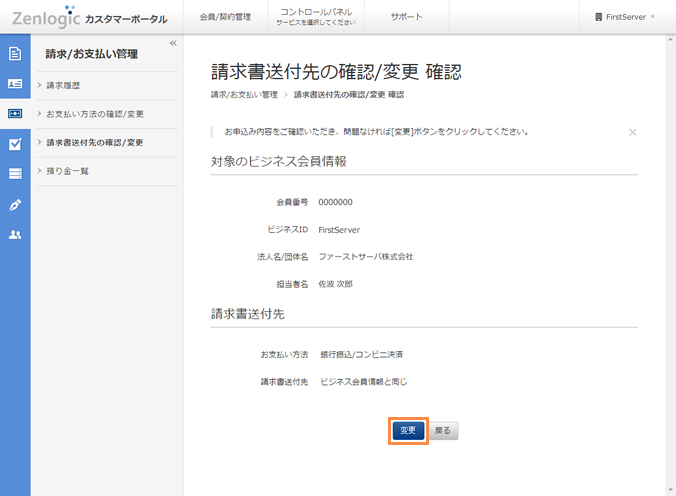Click the 請求/お支払い管理 breadcrumb link
676x496 pixels.
[244, 95]
